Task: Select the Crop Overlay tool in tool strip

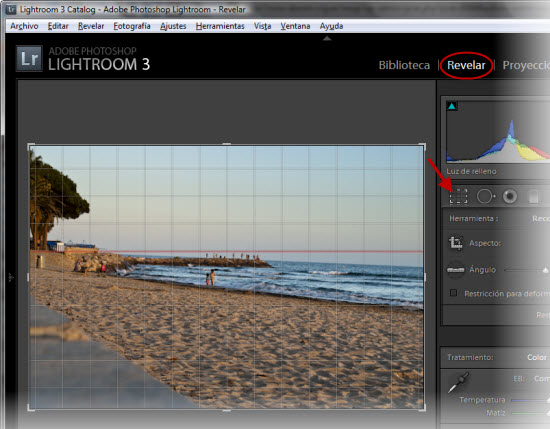Action: click(x=458, y=196)
